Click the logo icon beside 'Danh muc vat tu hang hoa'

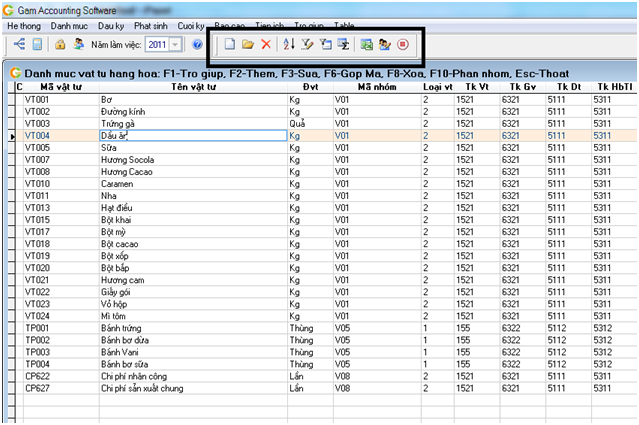(15, 73)
